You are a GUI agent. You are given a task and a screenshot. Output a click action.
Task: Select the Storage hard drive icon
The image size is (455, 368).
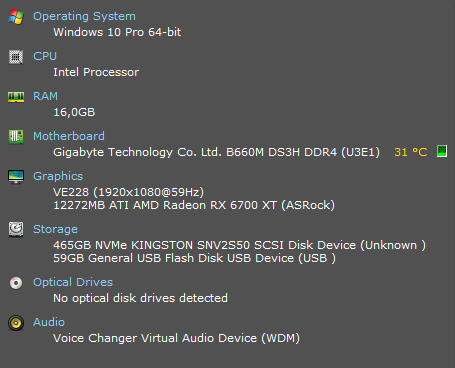coord(16,229)
